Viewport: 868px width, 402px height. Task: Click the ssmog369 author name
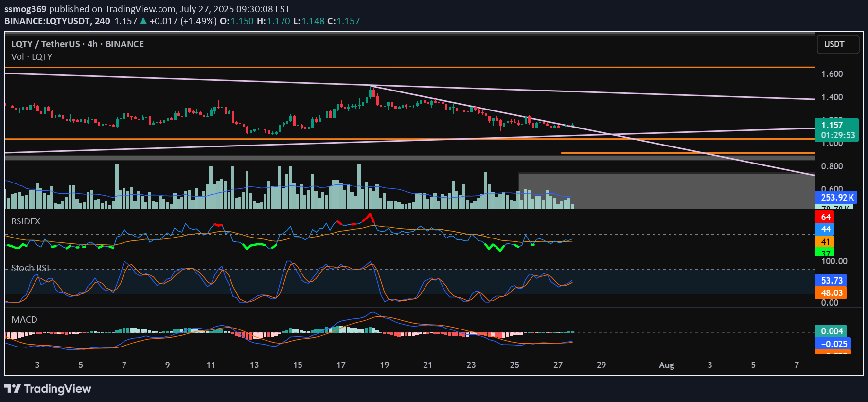(x=25, y=9)
